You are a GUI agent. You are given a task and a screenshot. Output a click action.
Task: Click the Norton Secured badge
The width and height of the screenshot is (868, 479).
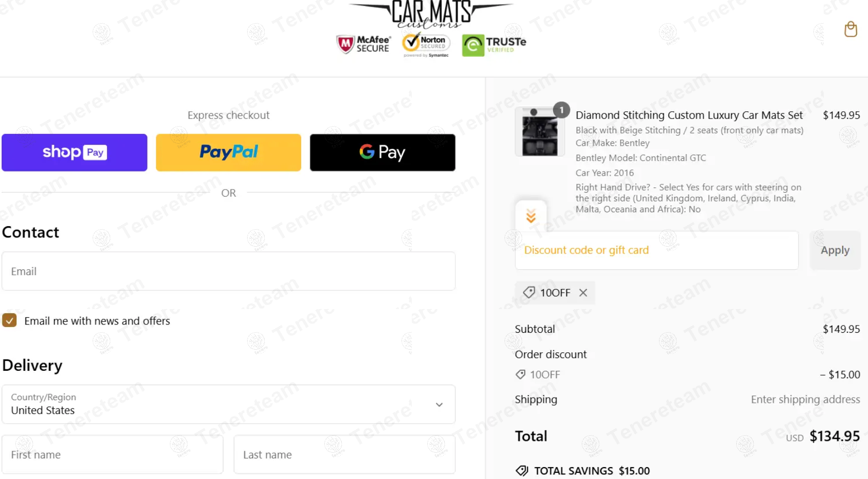(426, 45)
